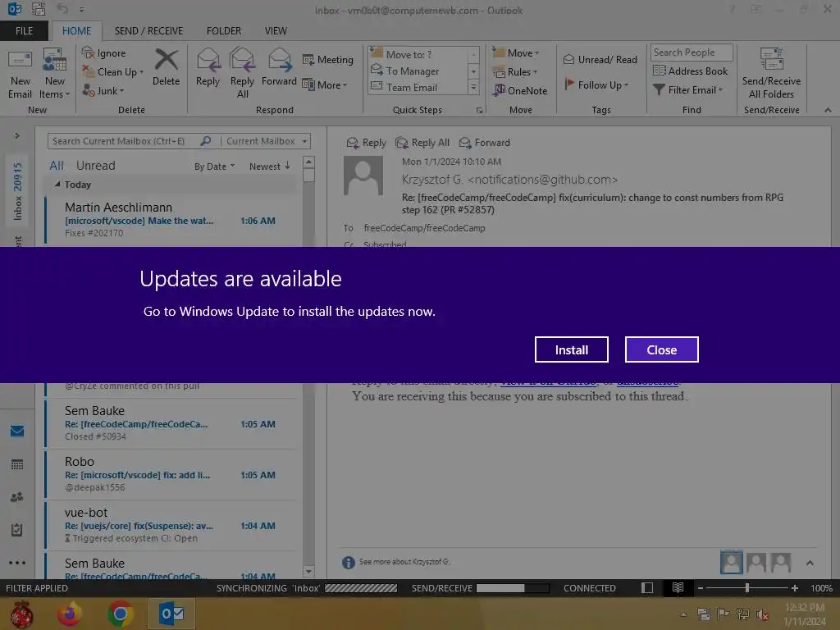Screen dimensions: 840x630
Task: Open the vue-bot vuejs/core email
Action: [171, 524]
